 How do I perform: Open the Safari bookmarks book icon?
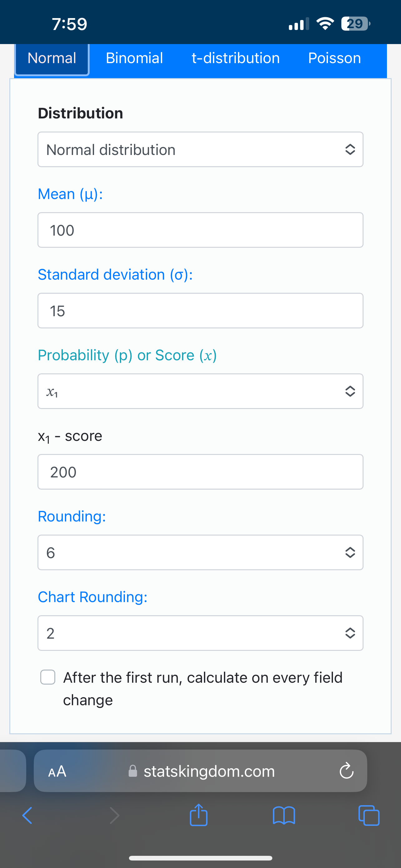(284, 816)
